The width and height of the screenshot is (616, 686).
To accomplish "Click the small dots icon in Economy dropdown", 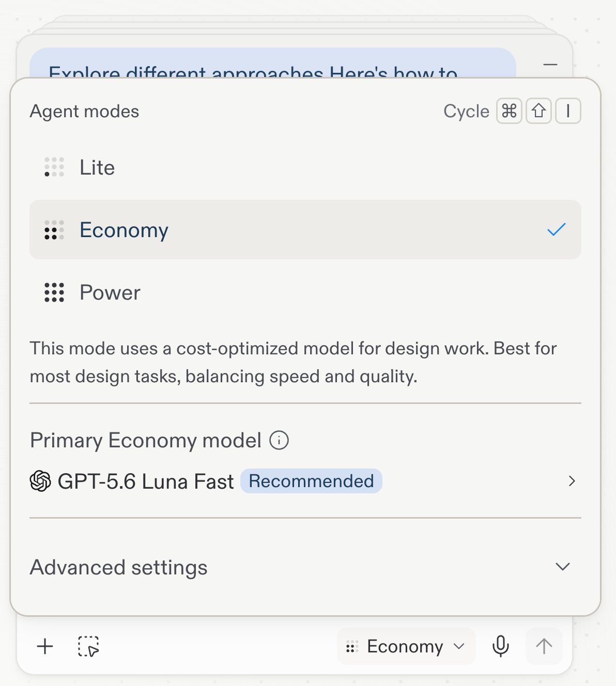I will [352, 646].
